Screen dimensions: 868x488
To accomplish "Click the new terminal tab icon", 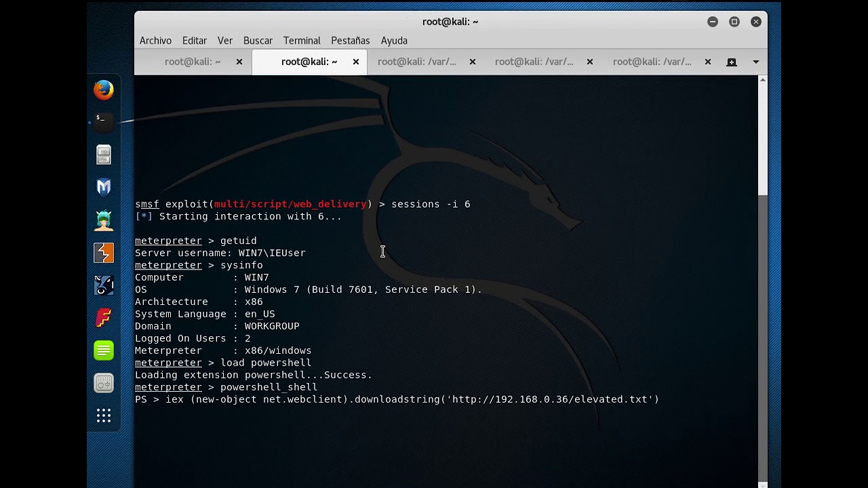I will pos(731,62).
